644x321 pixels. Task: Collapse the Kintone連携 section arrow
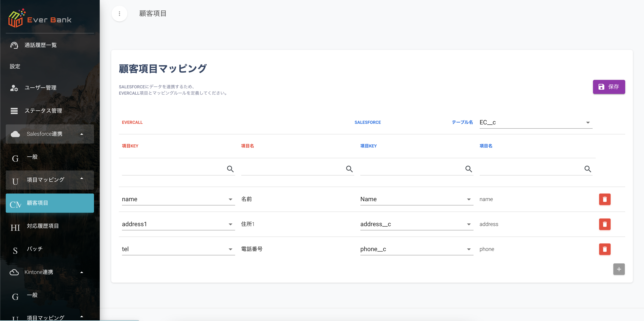tap(82, 272)
